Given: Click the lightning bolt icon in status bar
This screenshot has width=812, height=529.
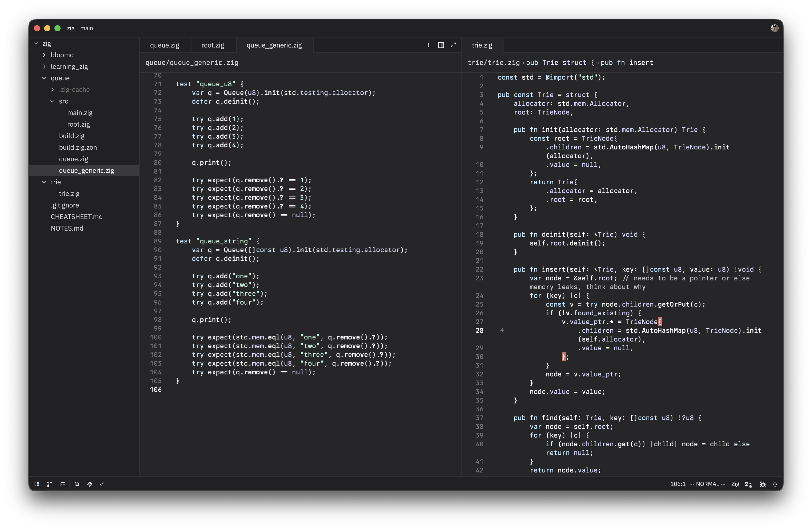Looking at the screenshot, I should coord(90,484).
